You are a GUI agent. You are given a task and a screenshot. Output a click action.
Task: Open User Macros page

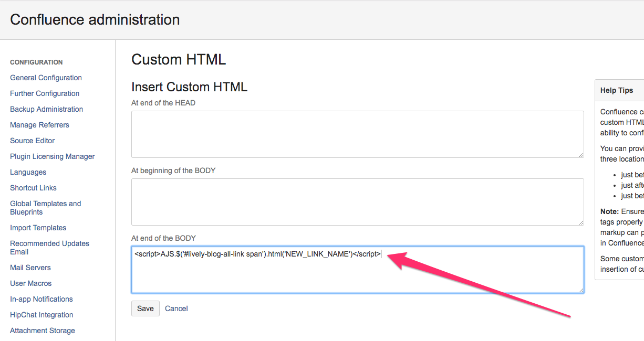pyautogui.click(x=30, y=283)
